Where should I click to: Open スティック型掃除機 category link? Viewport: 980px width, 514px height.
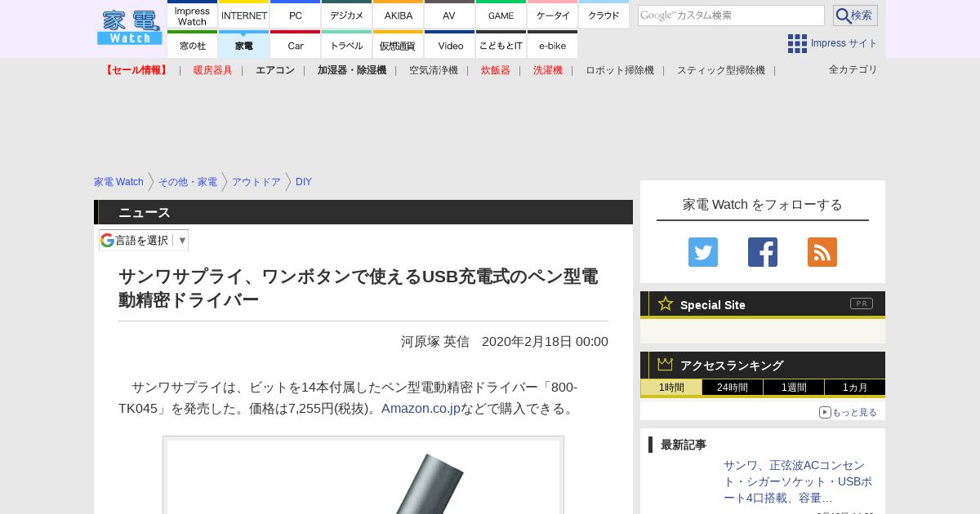point(721,70)
